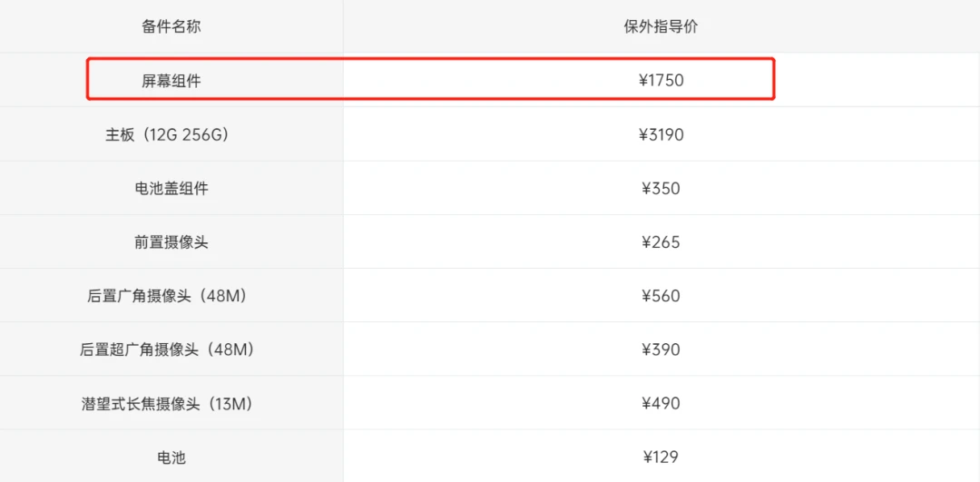The width and height of the screenshot is (980, 482).
Task: Select the 后置广角摄像头 (48M) label
Action: (x=171, y=296)
